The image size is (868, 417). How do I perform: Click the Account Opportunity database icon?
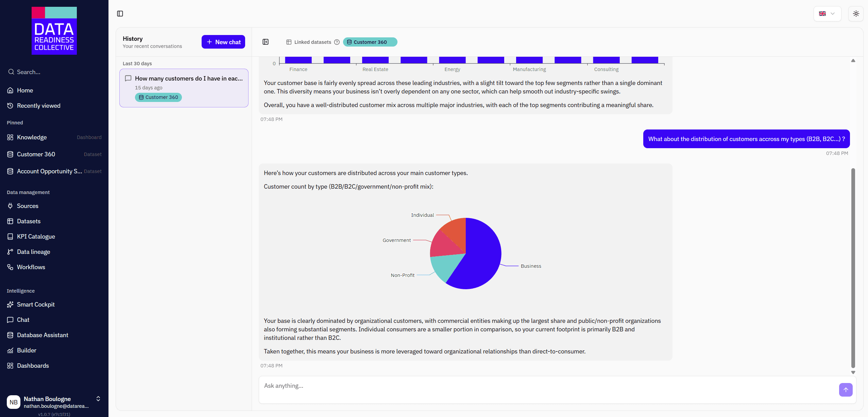(x=10, y=171)
